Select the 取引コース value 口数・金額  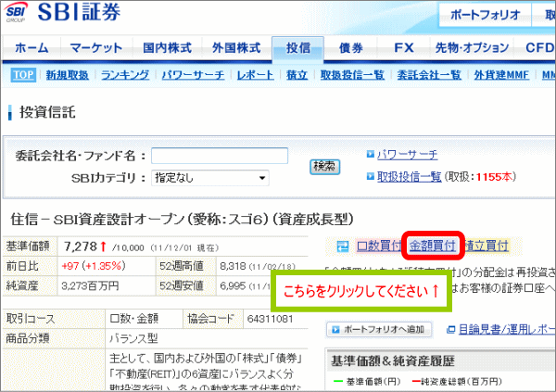click(133, 319)
